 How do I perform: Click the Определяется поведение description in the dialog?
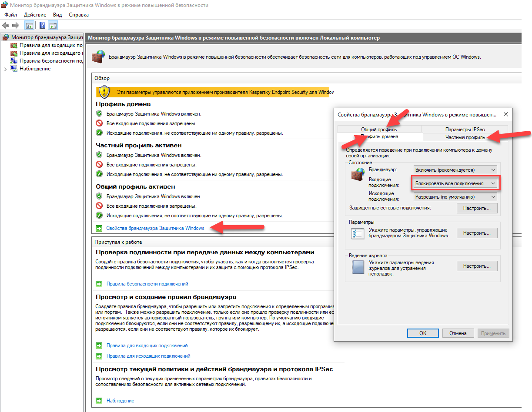[x=419, y=153]
